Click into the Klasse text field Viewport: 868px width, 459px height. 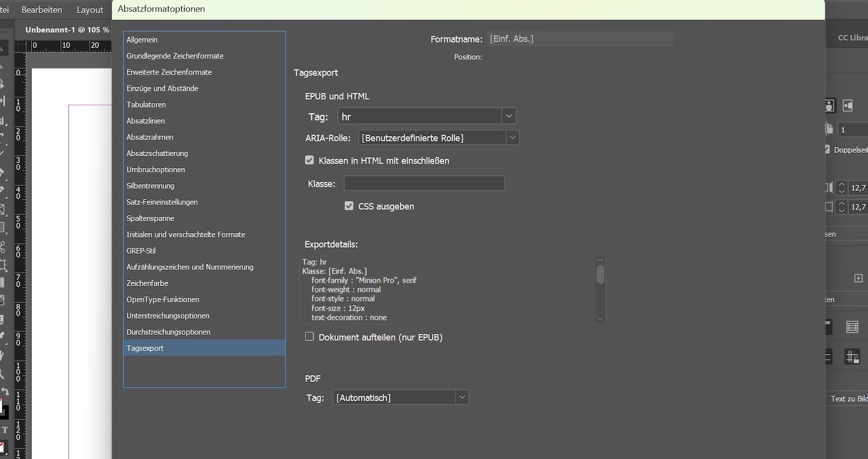(424, 183)
